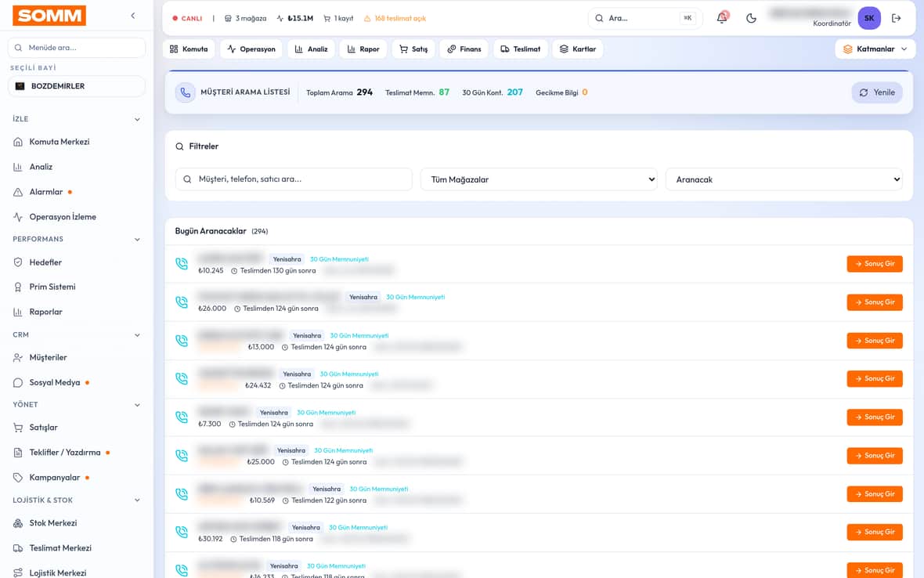Open Alarmlar in the sidebar
Viewport: 924px width, 578px height.
46,192
